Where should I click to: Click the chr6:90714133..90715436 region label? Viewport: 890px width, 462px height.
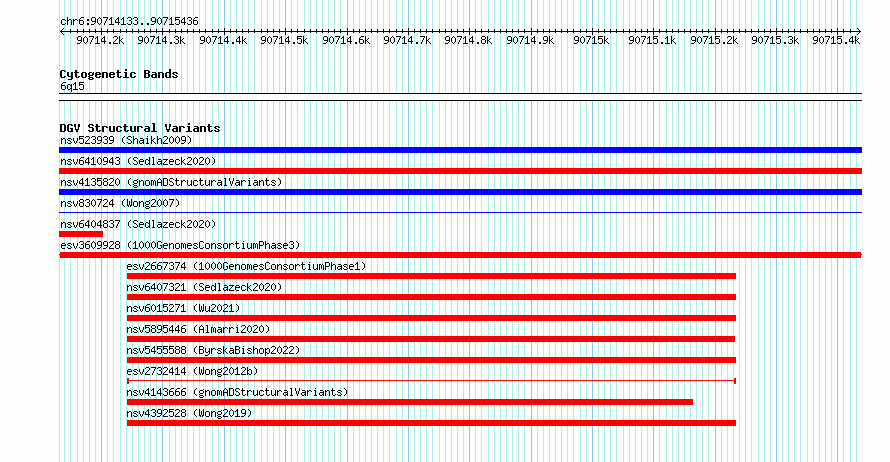pos(129,22)
